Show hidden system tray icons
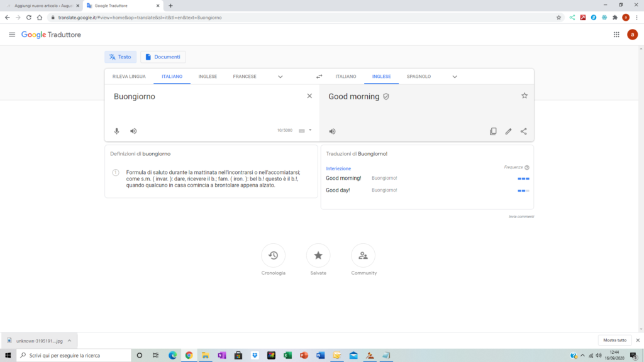The image size is (644, 362). [x=582, y=356]
